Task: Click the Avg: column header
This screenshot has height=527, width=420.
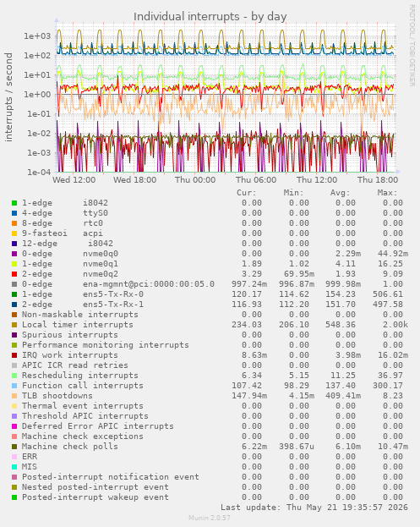Action: click(340, 193)
